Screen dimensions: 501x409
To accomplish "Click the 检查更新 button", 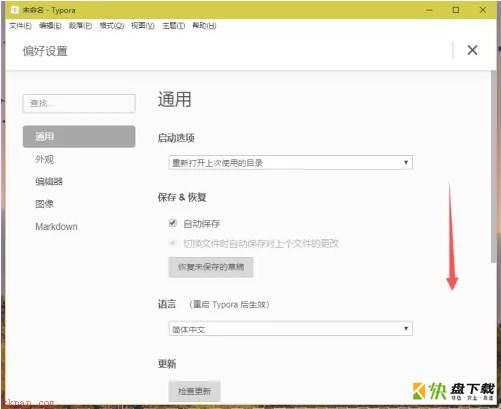I will click(x=194, y=391).
